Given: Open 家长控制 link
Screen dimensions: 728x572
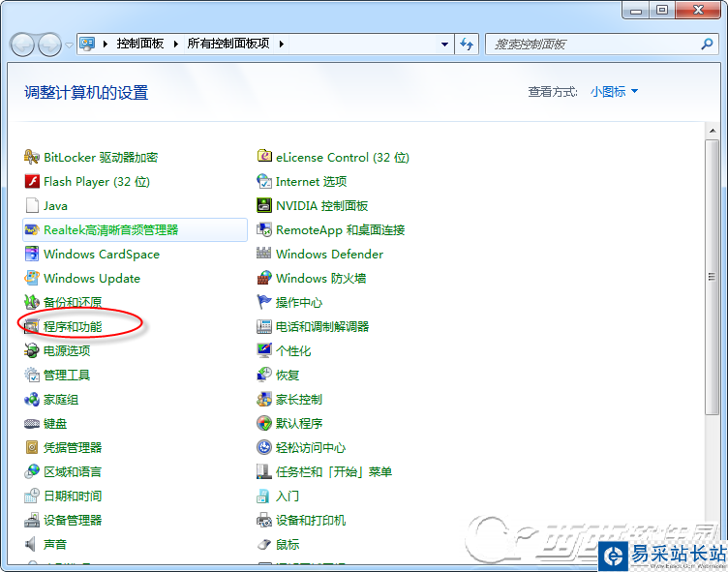Looking at the screenshot, I should click(x=298, y=400).
